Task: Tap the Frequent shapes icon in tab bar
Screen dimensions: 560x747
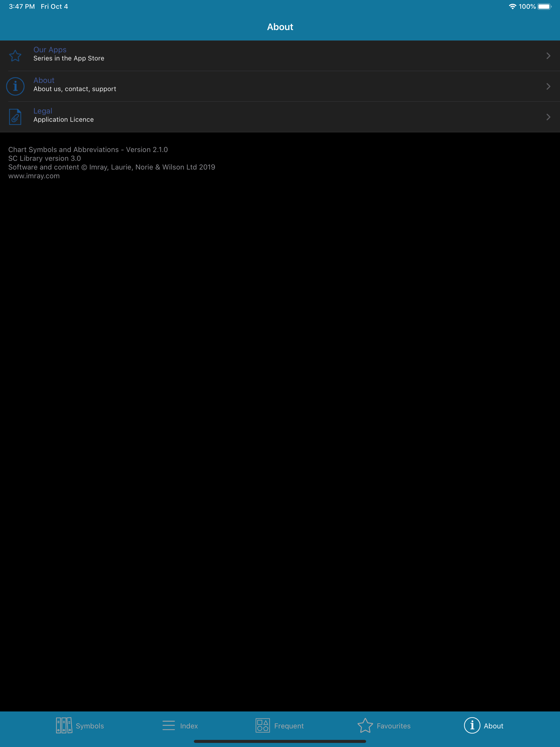Action: coord(262,725)
